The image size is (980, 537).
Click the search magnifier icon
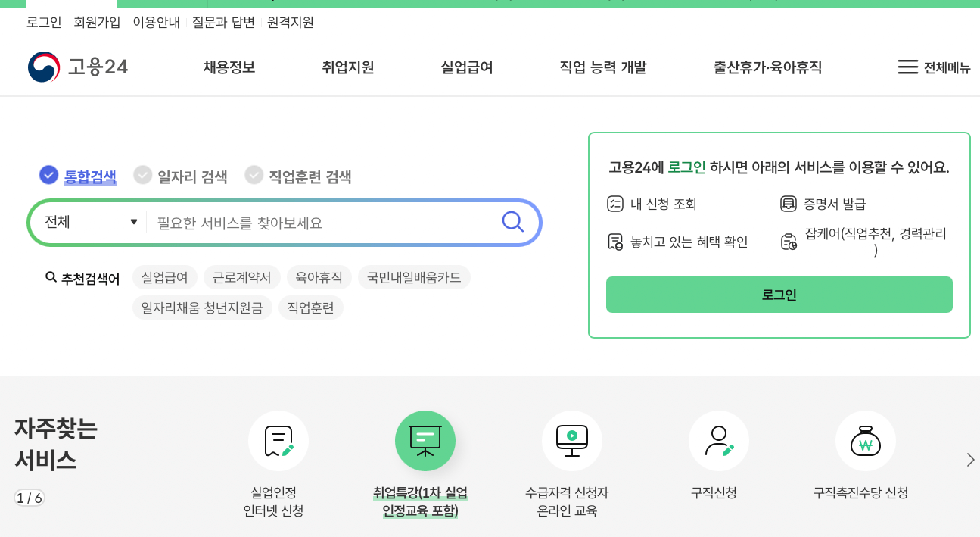512,221
